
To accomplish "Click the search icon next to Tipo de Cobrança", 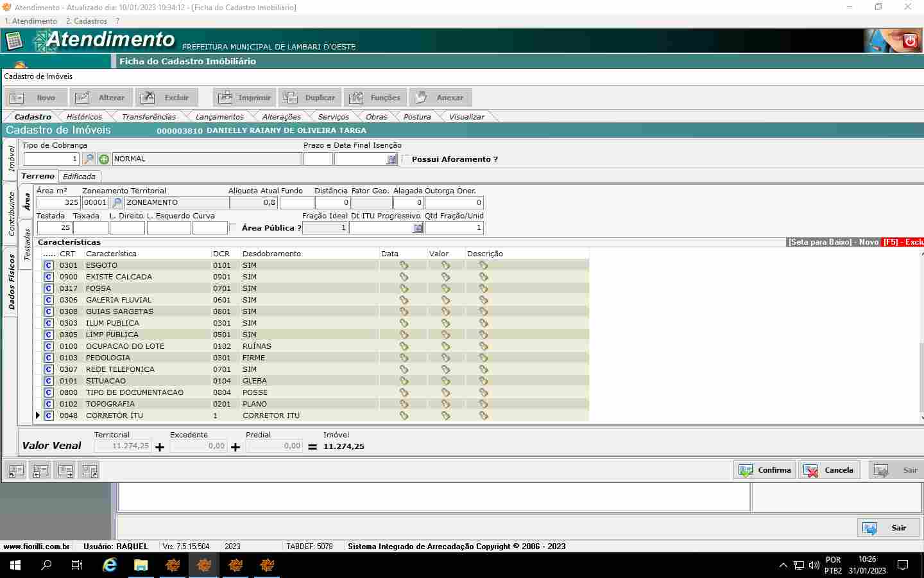I will [89, 159].
